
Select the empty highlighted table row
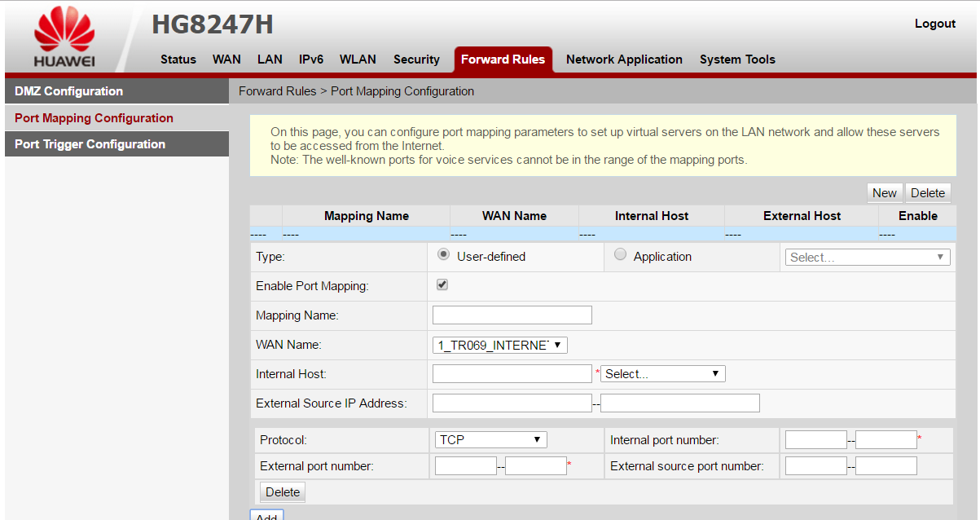pyautogui.click(x=603, y=234)
